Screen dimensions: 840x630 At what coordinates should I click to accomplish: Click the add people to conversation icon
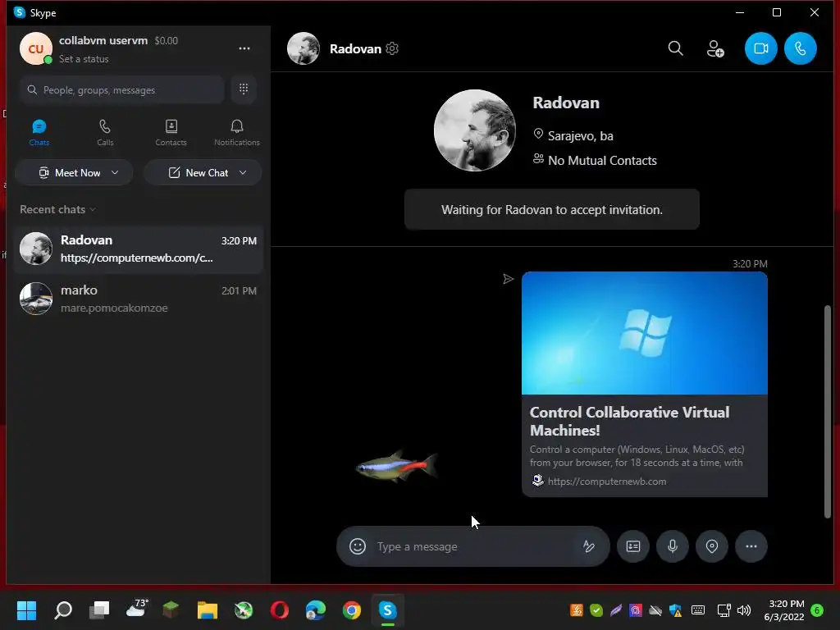[x=715, y=48]
